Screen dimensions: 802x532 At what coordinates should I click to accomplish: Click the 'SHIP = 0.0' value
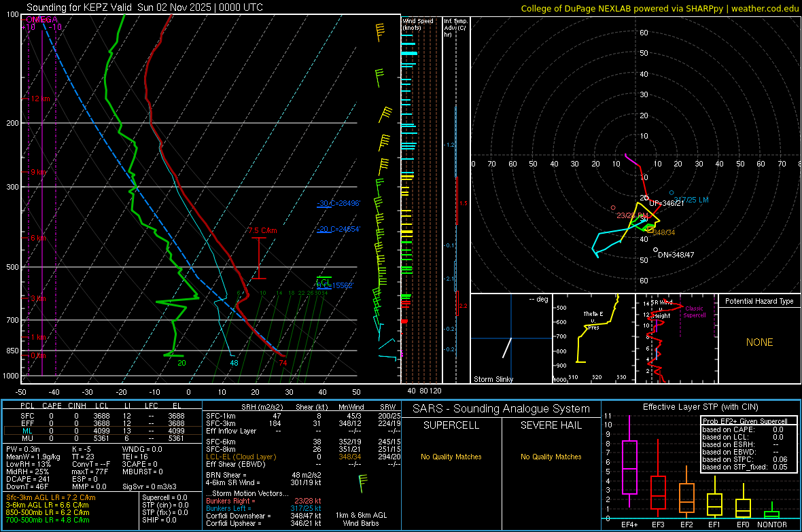click(x=159, y=520)
